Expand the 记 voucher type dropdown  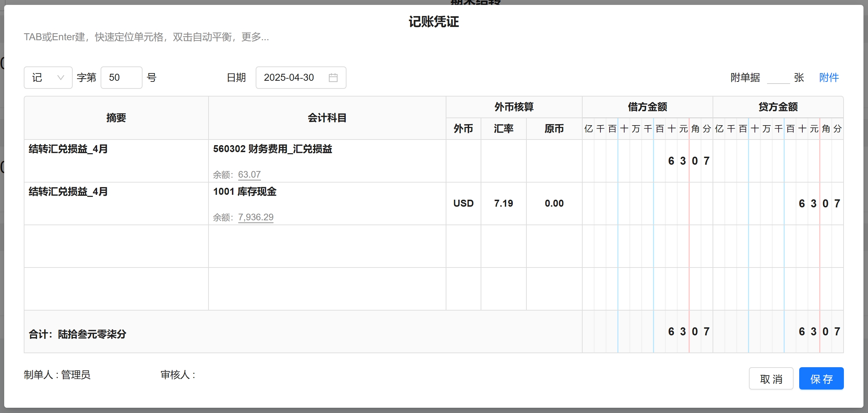click(48, 78)
